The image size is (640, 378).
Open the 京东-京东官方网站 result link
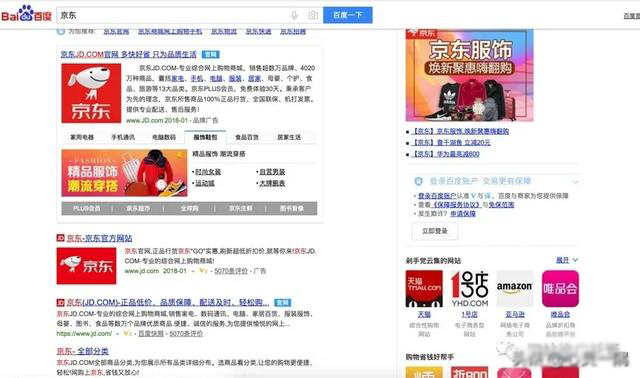coord(99,238)
